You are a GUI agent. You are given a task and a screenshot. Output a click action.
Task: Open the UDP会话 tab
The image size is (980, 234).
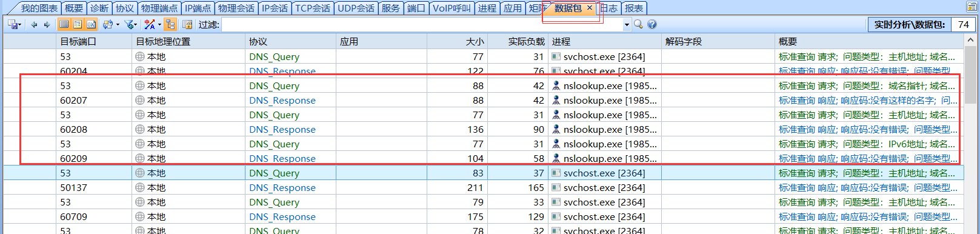pyautogui.click(x=356, y=8)
